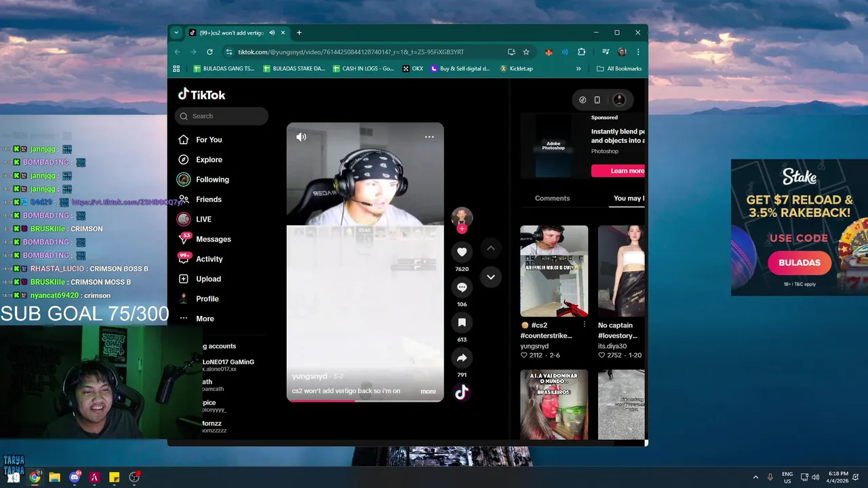Reload the TikTok page
The width and height of the screenshot is (868, 488).
point(210,52)
